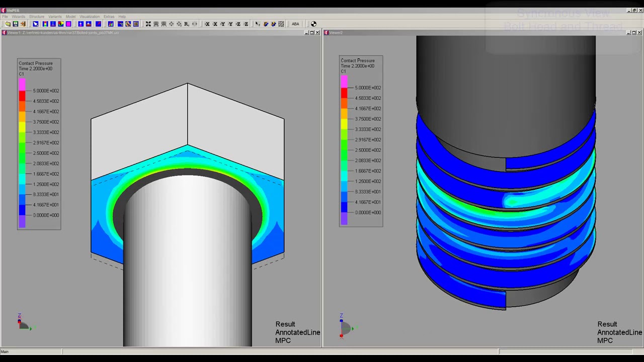Open the Model menu

(70, 17)
